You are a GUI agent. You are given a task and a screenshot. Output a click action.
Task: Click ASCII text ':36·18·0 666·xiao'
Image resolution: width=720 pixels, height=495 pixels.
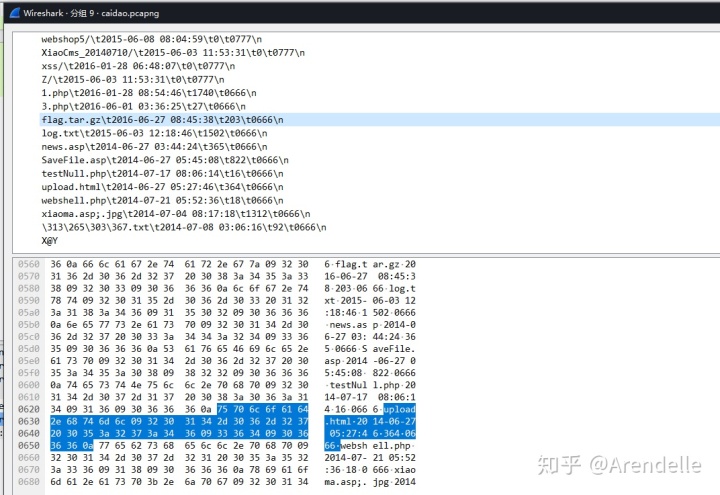point(370,470)
